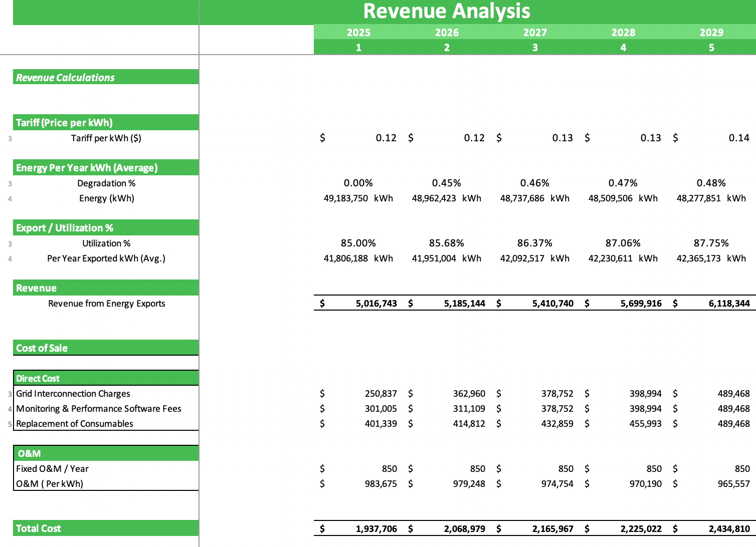This screenshot has width=756, height=547.
Task: Select the 2027 column header
Action: (534, 32)
